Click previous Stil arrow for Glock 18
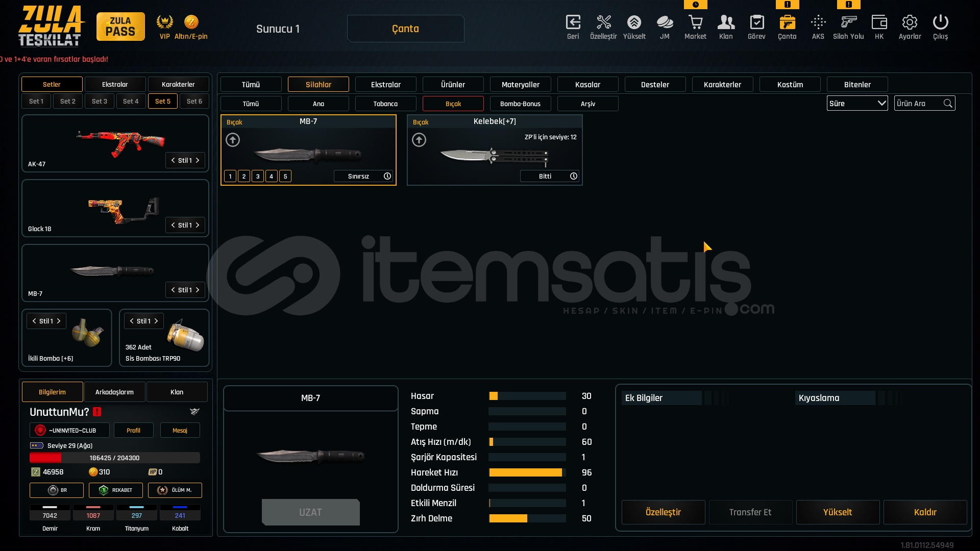 tap(173, 225)
